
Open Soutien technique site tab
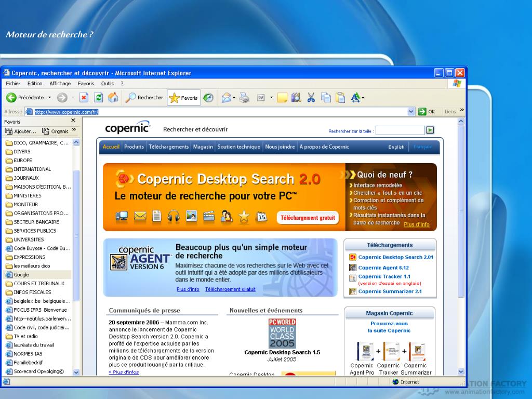(x=238, y=147)
